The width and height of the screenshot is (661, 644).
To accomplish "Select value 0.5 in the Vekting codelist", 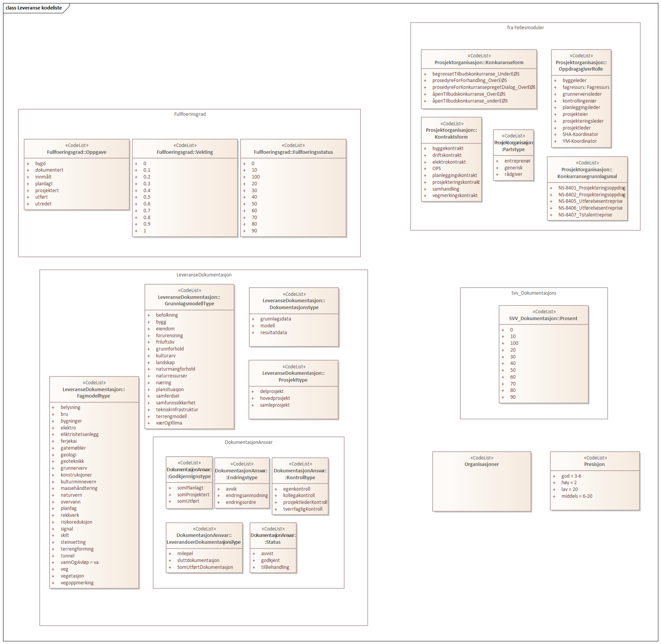I will coord(147,197).
